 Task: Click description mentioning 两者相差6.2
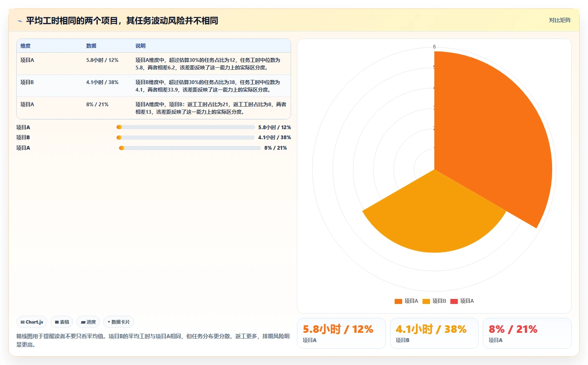tap(208, 64)
